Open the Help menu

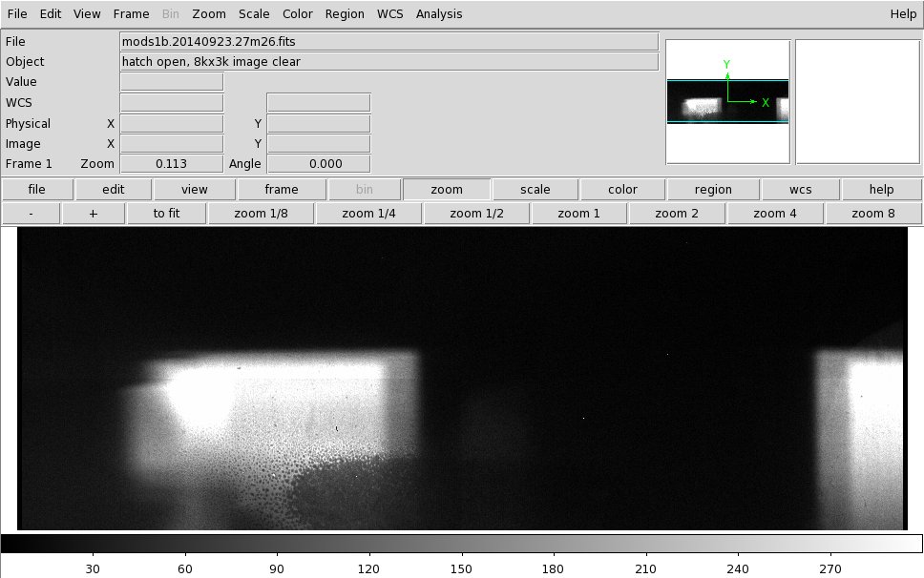(903, 13)
